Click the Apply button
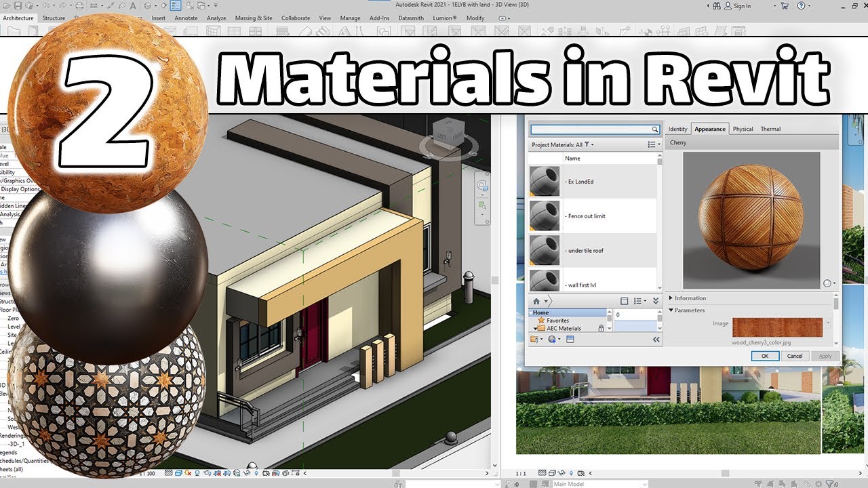Image resolution: width=868 pixels, height=488 pixels. pos(825,356)
